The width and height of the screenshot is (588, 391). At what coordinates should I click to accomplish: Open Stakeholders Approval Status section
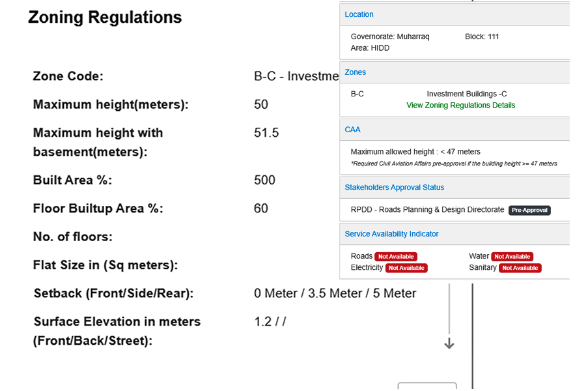point(394,187)
